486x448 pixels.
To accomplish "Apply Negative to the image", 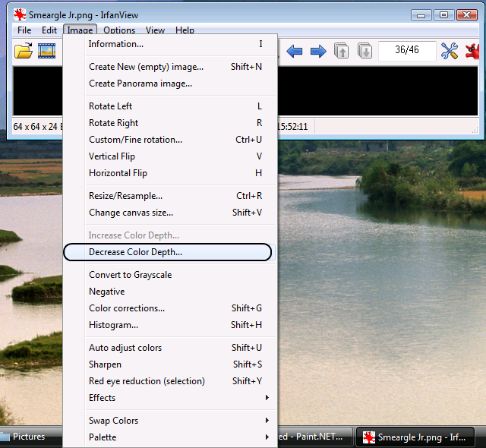I will tap(169, 292).
